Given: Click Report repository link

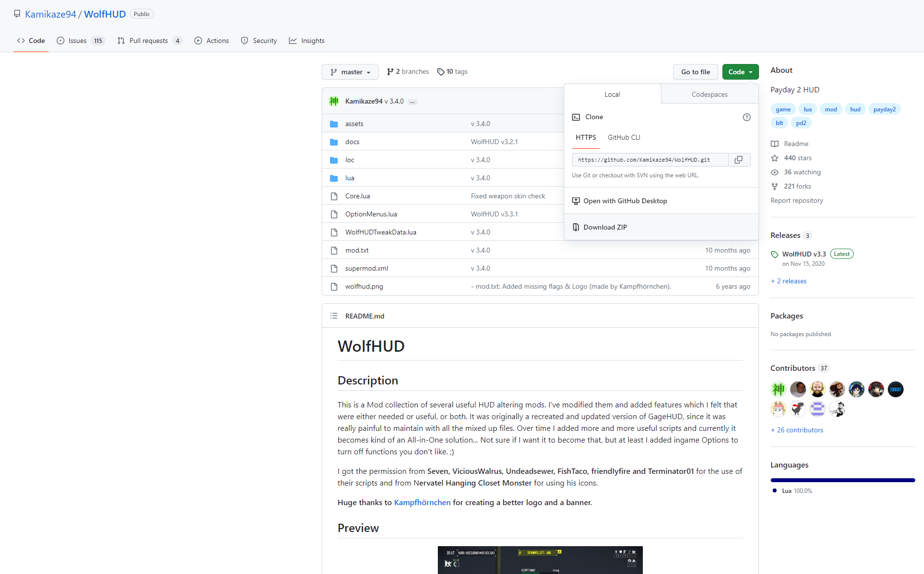Looking at the screenshot, I should click(797, 200).
